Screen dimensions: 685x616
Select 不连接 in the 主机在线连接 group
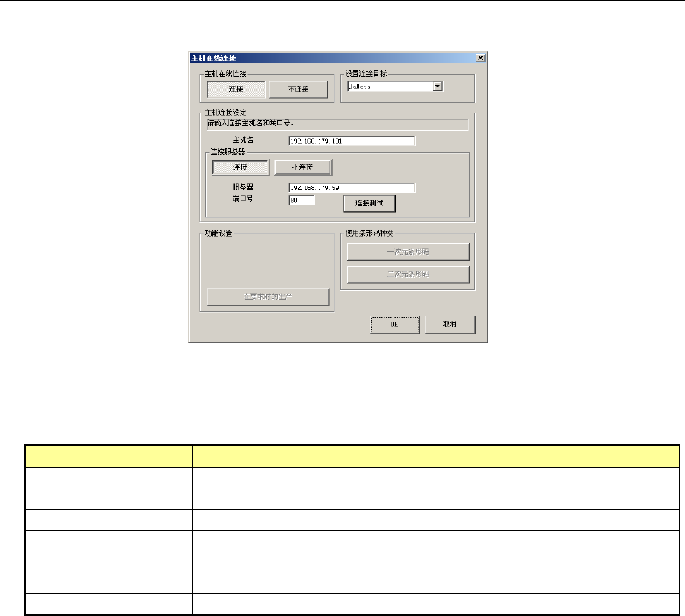click(x=299, y=90)
